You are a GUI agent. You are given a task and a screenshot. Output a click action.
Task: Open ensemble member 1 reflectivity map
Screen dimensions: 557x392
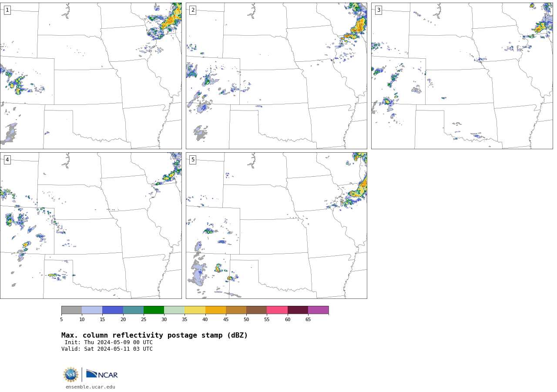coord(91,76)
